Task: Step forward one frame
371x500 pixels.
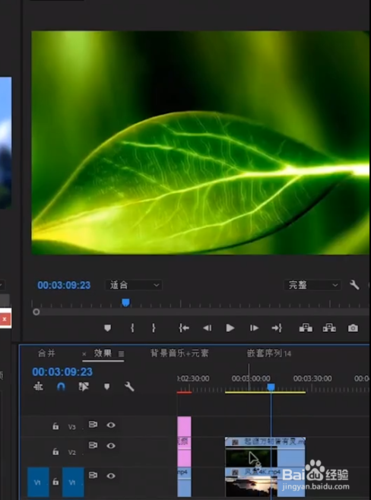Action: coord(254,328)
